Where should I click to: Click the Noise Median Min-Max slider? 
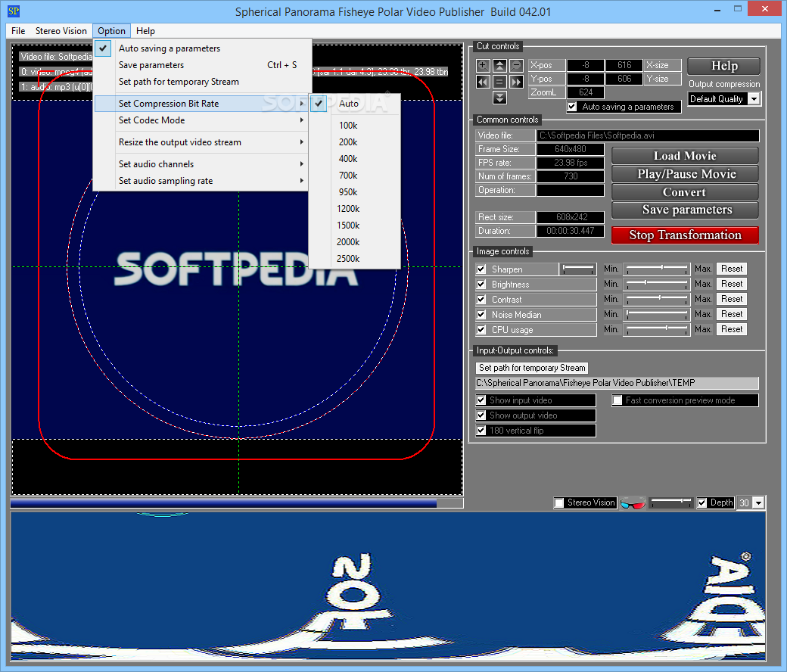(x=657, y=315)
